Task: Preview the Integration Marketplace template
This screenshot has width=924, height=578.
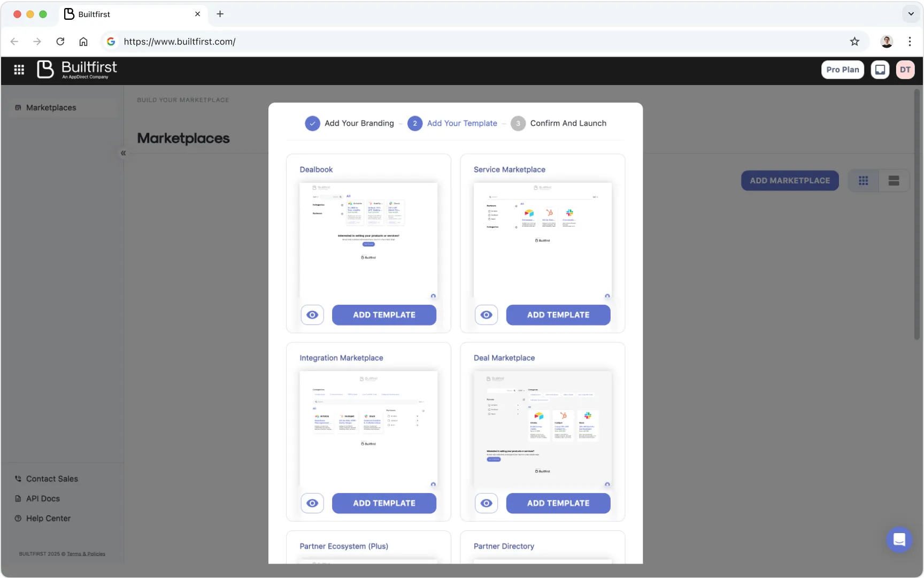Action: [x=312, y=503]
